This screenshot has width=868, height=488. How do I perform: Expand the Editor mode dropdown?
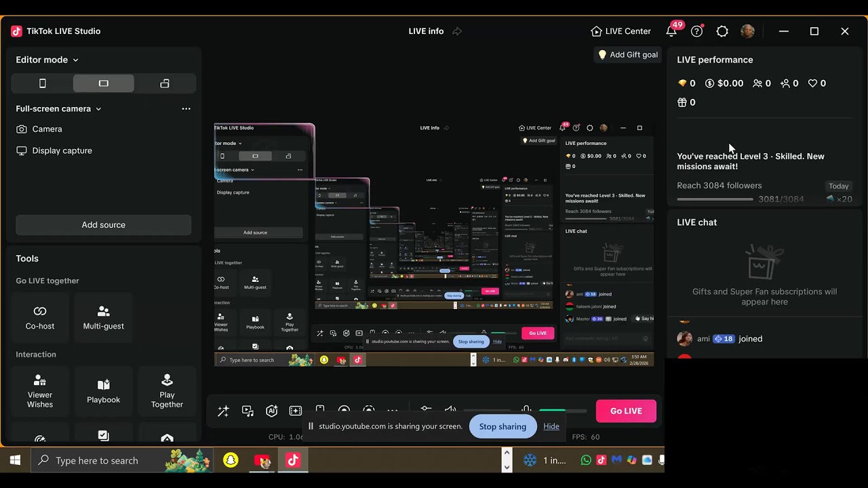click(x=47, y=60)
